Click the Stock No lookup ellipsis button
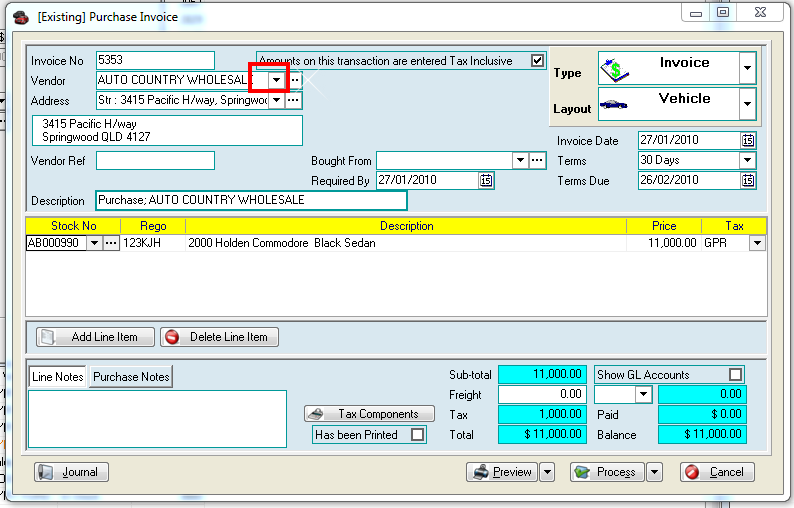The image size is (794, 508). 110,243
